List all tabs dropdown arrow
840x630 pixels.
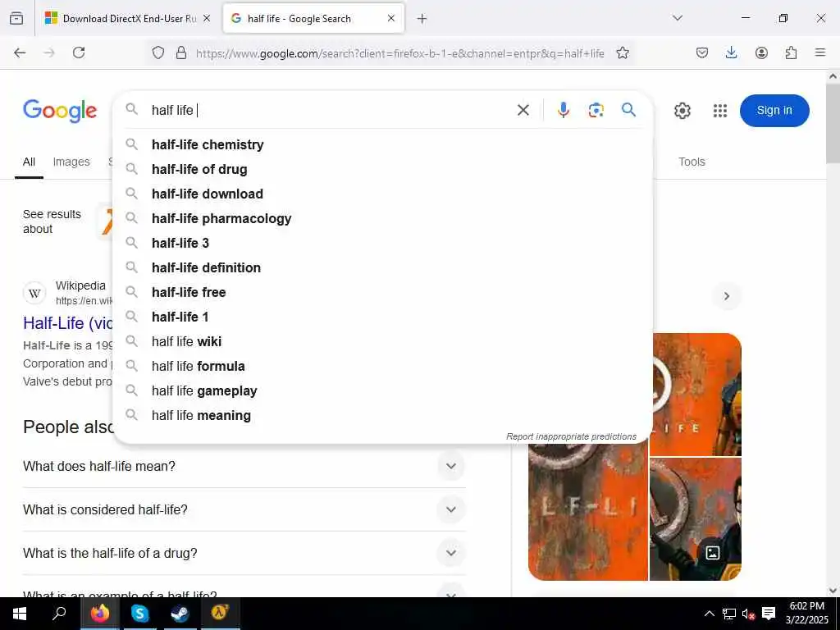tap(678, 18)
